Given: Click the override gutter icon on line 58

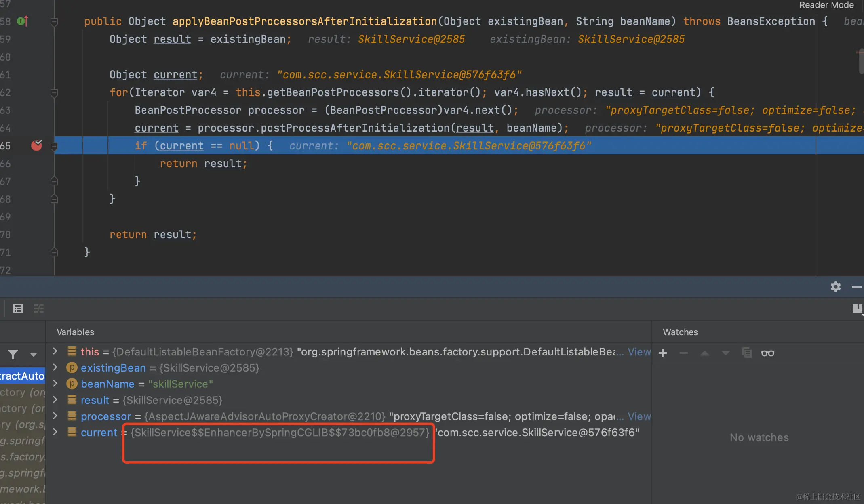Looking at the screenshot, I should tap(23, 21).
